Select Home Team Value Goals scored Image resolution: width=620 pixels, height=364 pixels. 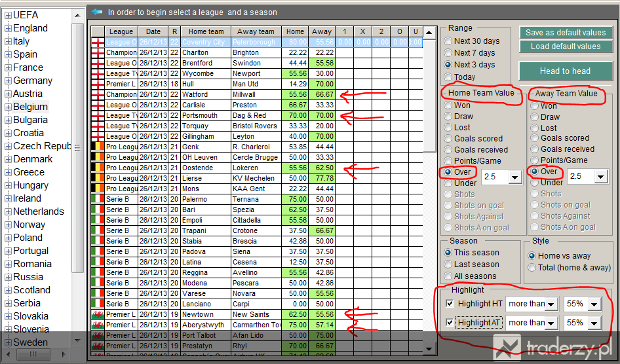(448, 139)
